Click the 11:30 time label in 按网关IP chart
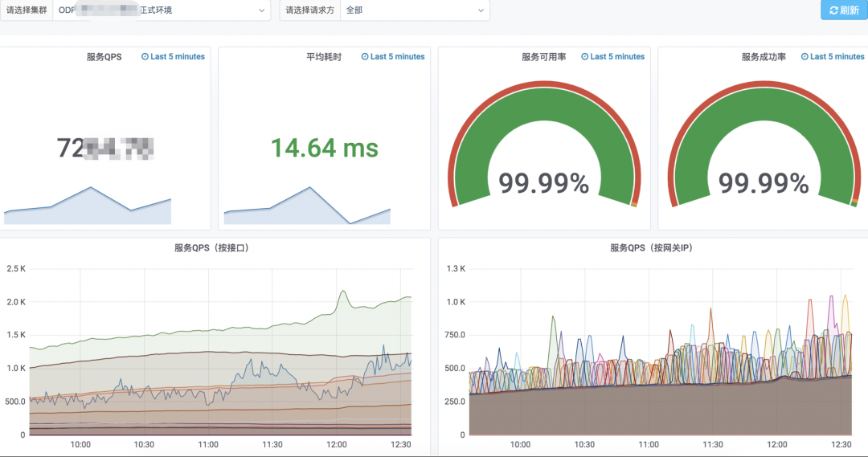 pyautogui.click(x=713, y=444)
